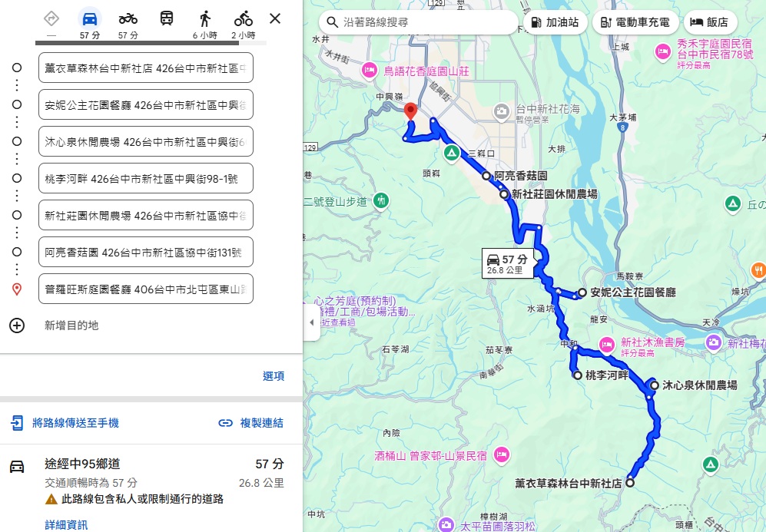Click 安妮公主花園餐廳 waypoint marker on map

point(582,292)
